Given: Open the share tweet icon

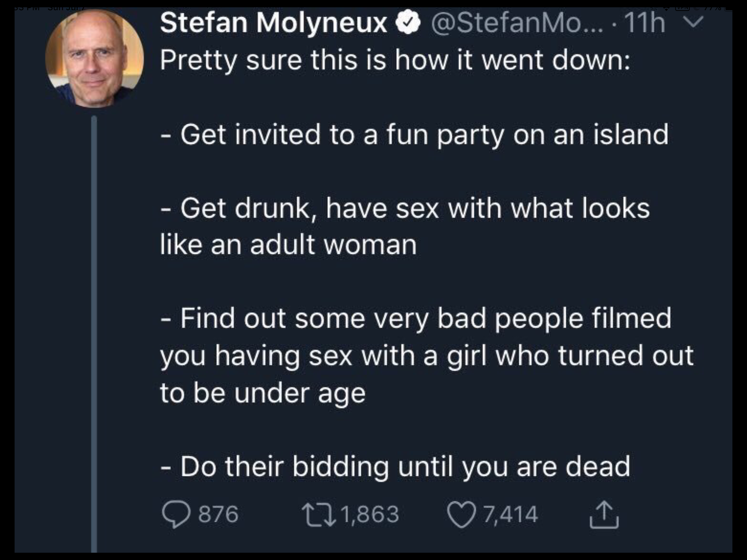Looking at the screenshot, I should point(604,514).
